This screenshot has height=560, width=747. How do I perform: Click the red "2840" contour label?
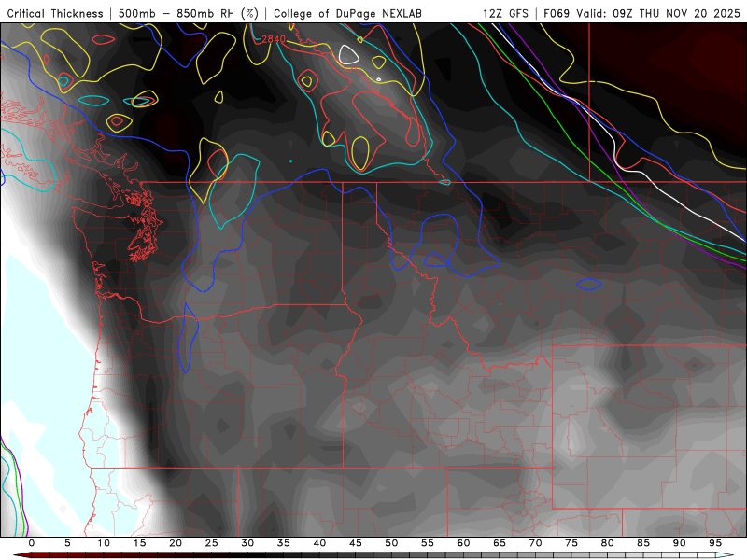pos(274,39)
